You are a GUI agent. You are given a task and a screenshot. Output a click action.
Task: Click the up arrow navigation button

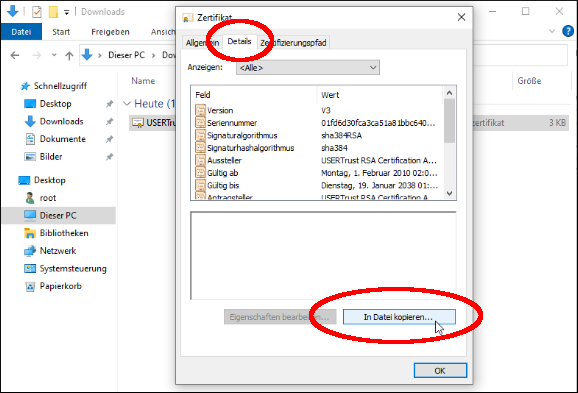click(x=69, y=55)
